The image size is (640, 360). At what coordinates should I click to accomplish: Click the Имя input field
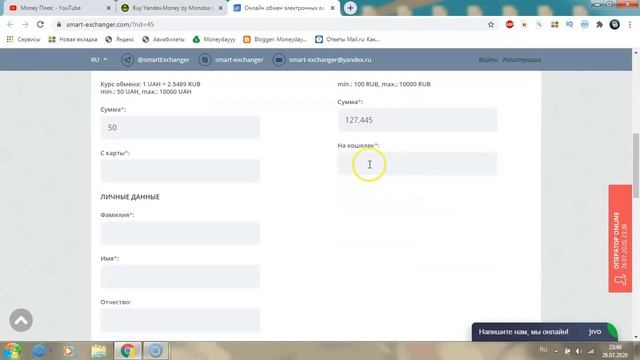(180, 276)
